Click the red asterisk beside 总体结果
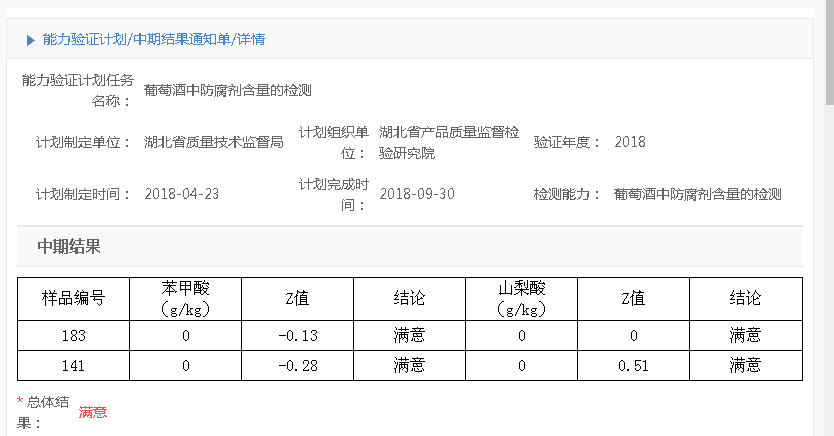834x436 pixels. coord(20,402)
